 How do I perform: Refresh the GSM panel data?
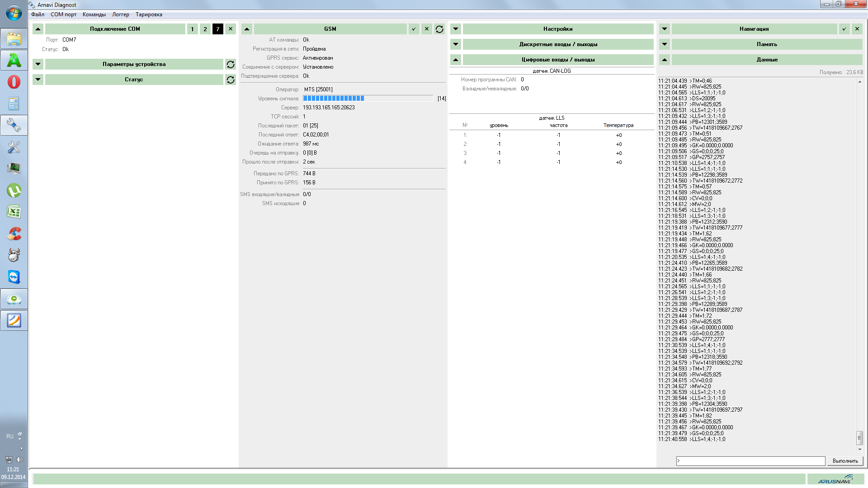point(439,29)
